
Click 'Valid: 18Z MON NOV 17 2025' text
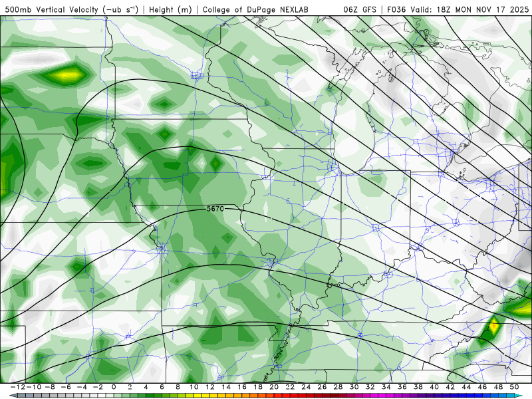click(x=469, y=9)
